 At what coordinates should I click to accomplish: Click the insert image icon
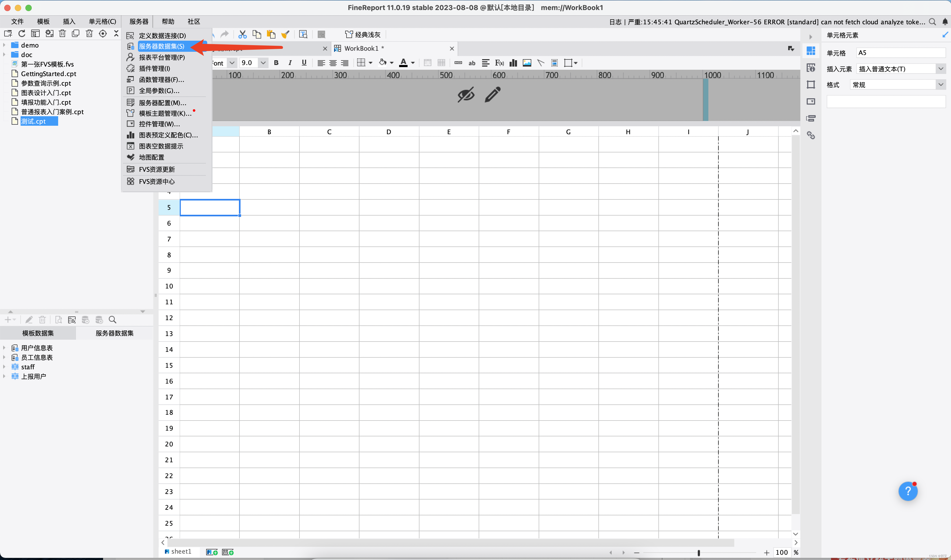coord(527,63)
